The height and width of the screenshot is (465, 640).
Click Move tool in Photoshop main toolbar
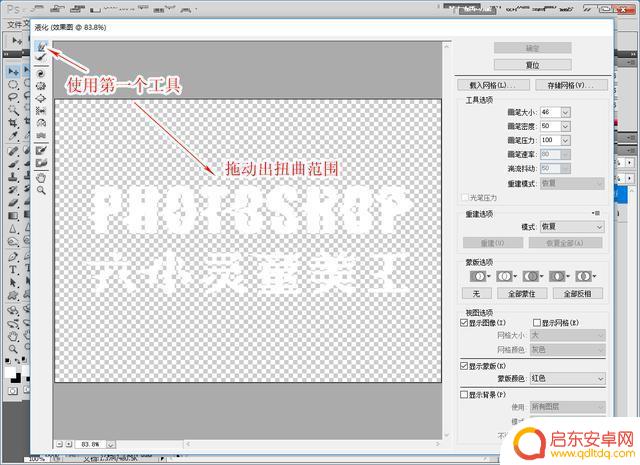click(x=13, y=72)
